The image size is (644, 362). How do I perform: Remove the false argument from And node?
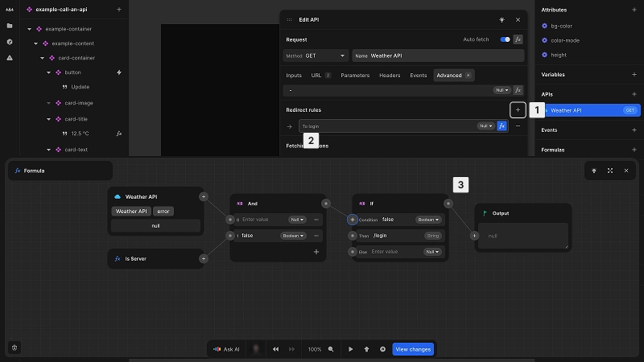coord(316,236)
